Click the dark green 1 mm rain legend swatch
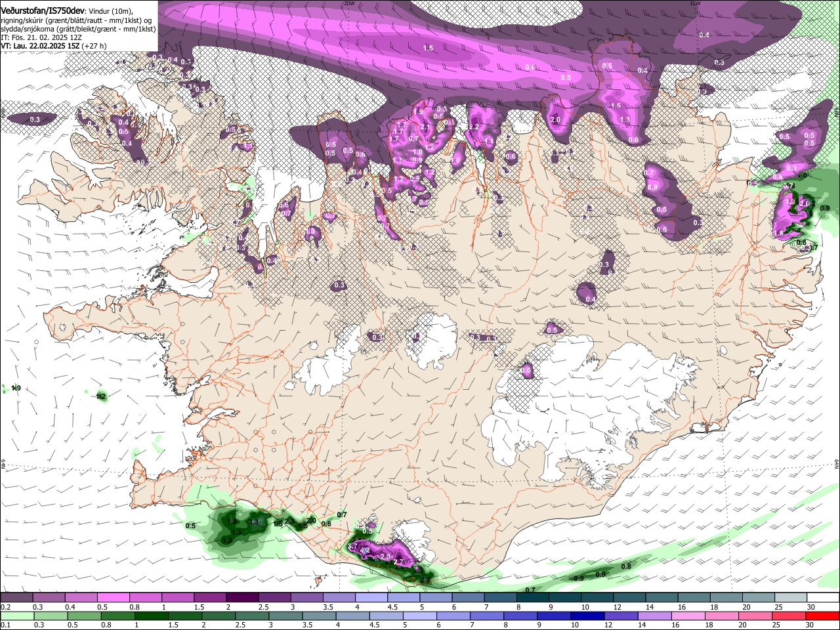The width and height of the screenshot is (840, 630). (x=152, y=616)
